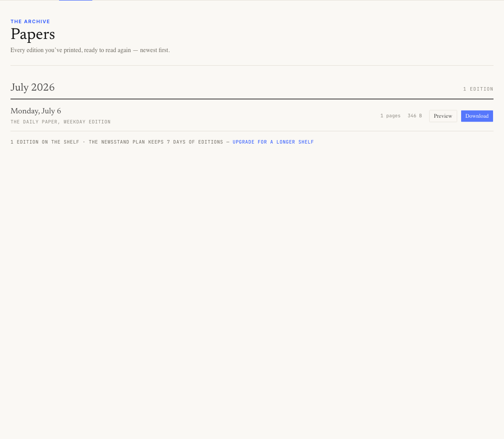Viewport: 504px width, 439px height.
Task: Click the 1 EDITION count label
Action: (478, 89)
